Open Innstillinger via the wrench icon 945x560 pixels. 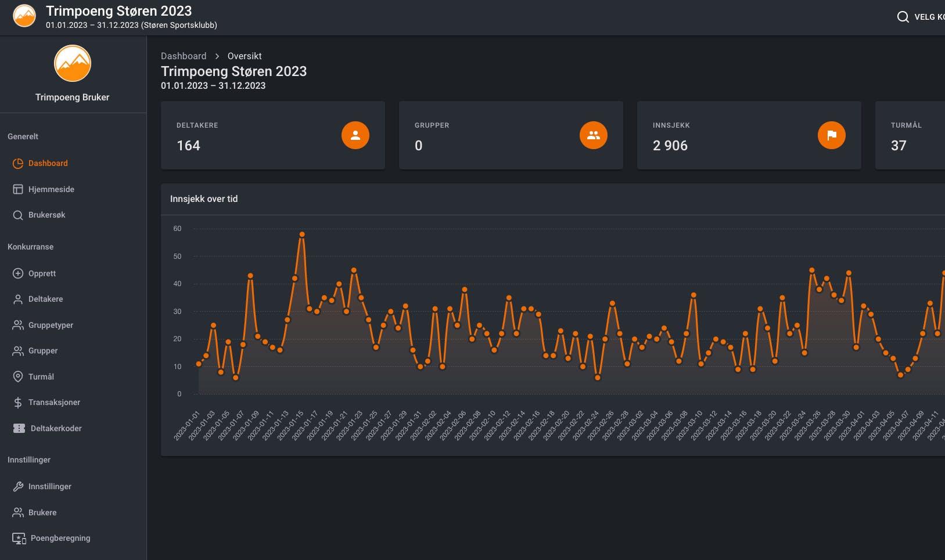[x=18, y=486]
